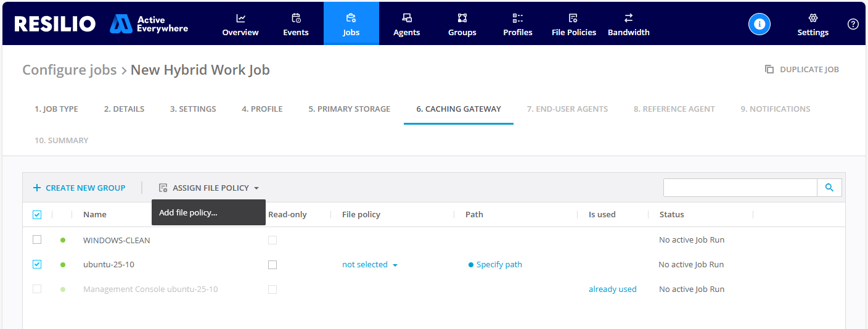Click the search magnifier button
868x329 pixels.
pos(829,188)
